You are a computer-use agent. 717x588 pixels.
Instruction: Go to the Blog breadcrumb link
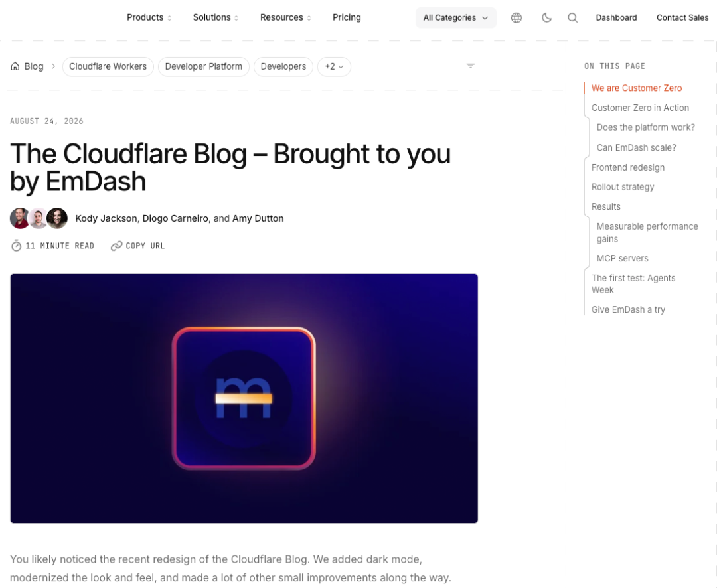tap(33, 66)
